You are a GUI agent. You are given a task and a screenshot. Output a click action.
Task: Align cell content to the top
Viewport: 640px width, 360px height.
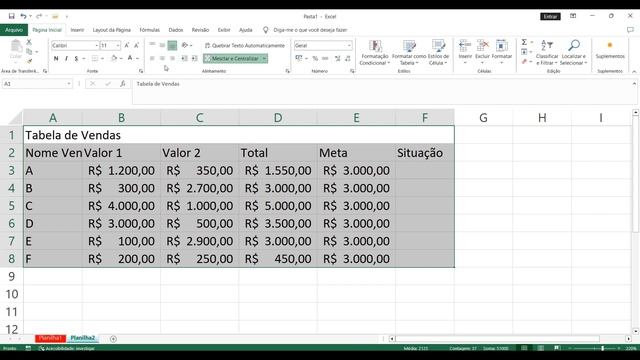click(152, 45)
